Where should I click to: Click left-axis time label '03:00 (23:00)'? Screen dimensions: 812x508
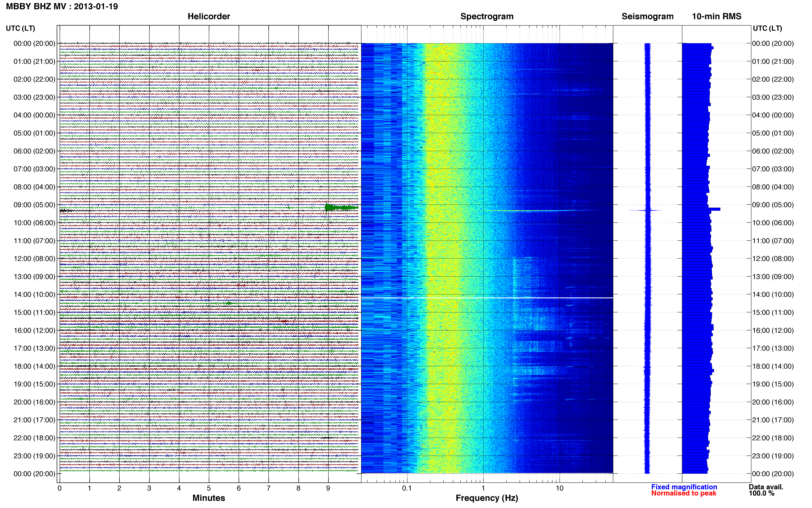pyautogui.click(x=34, y=97)
